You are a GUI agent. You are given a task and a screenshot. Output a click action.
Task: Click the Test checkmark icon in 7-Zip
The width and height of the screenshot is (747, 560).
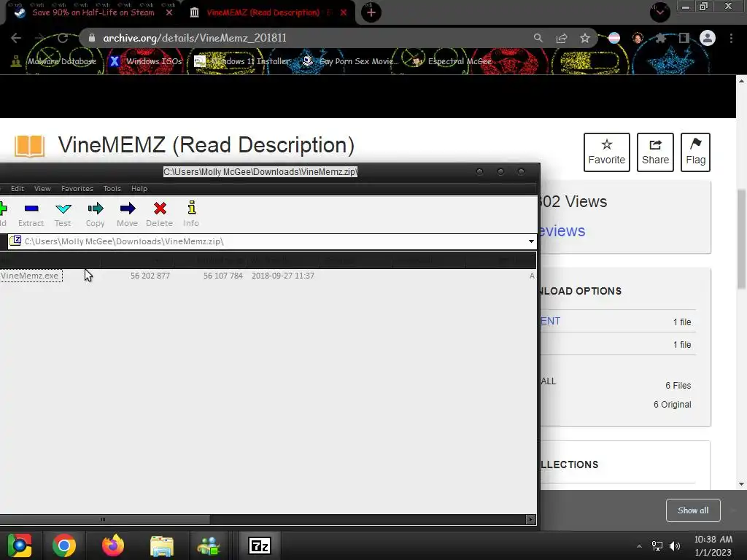(63, 209)
